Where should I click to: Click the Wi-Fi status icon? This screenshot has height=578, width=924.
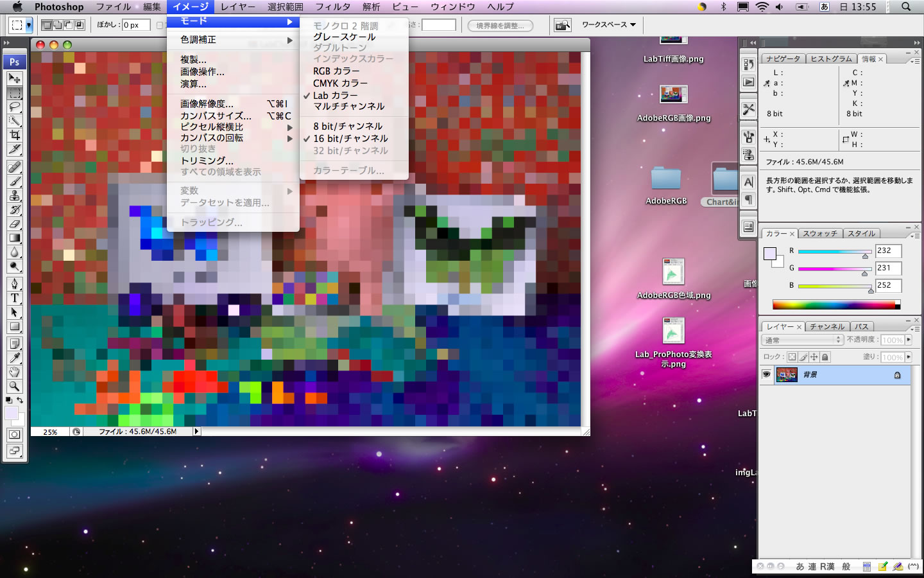point(762,6)
